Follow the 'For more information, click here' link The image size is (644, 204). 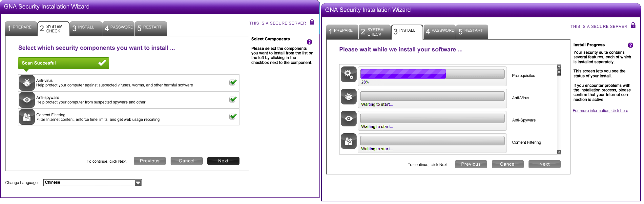(x=600, y=111)
